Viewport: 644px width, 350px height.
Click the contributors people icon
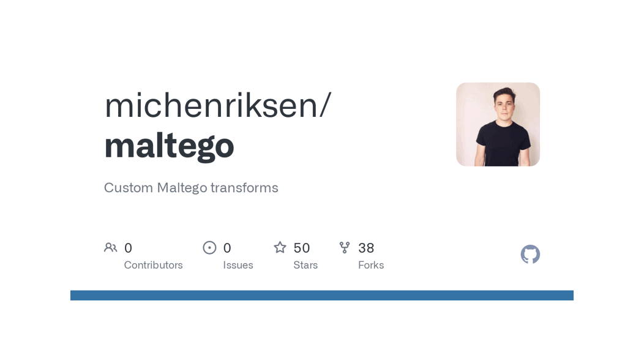pos(110,248)
